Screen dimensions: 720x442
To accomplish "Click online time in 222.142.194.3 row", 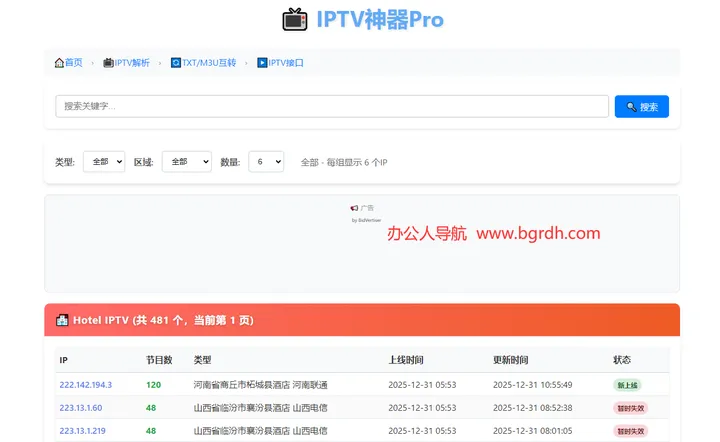I will pos(422,385).
